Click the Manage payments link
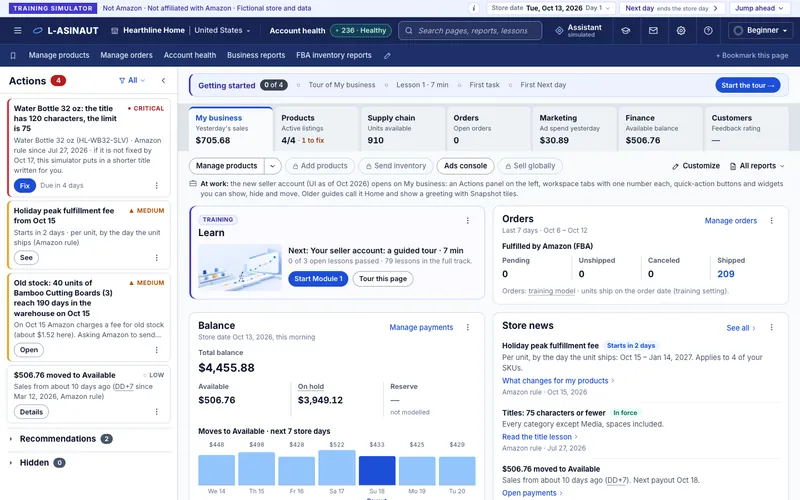 421,328
